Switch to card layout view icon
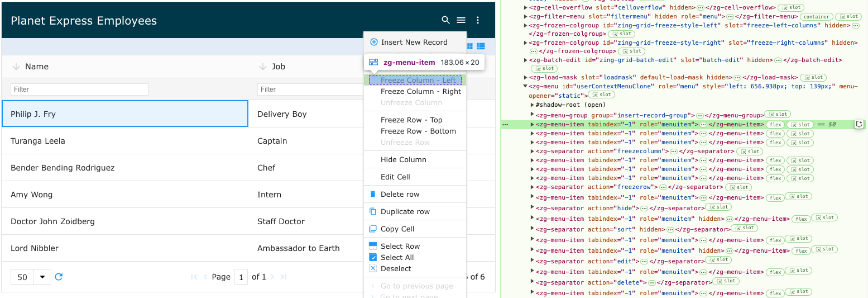Image resolution: width=868 pixels, height=298 pixels. tap(469, 46)
